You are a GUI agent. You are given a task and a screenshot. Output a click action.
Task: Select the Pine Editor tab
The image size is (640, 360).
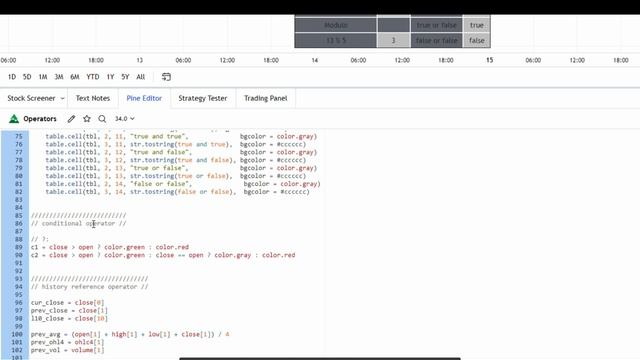point(144,98)
